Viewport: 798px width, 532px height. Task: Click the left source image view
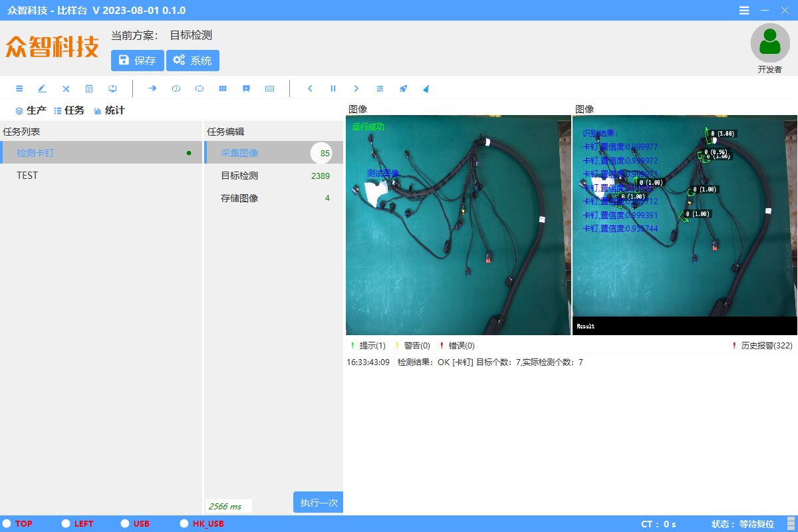pos(458,225)
